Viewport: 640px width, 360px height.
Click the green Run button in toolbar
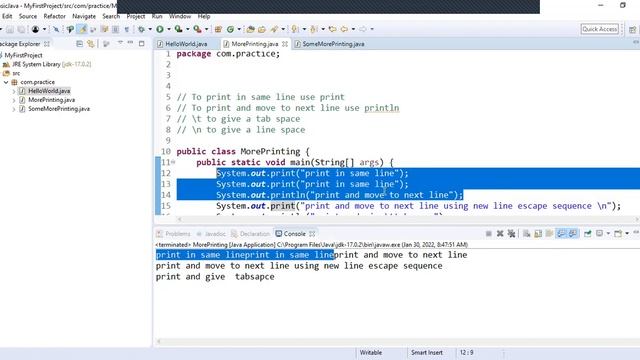[x=160, y=29]
